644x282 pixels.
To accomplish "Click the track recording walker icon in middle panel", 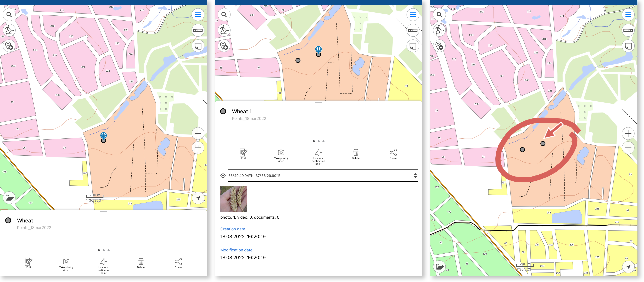I will (x=224, y=30).
